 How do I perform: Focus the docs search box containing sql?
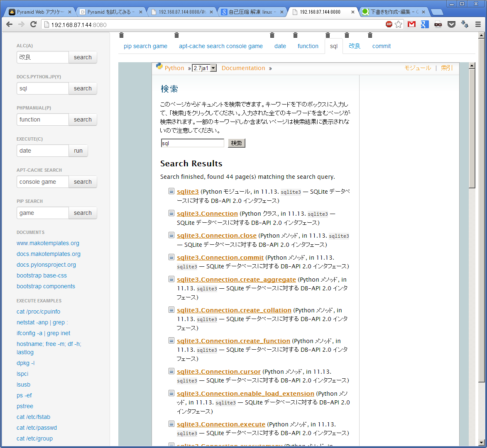[192, 143]
